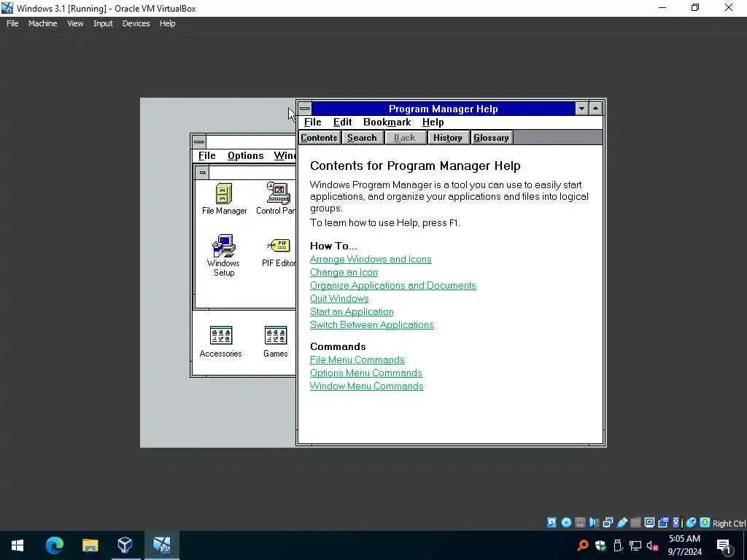Open VirtualBox View menu

75,23
